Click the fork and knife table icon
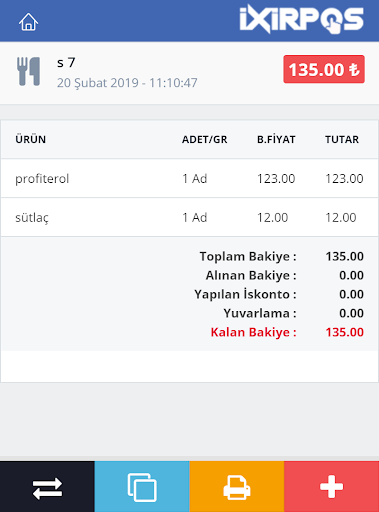The height and width of the screenshot is (512, 379). [29, 71]
